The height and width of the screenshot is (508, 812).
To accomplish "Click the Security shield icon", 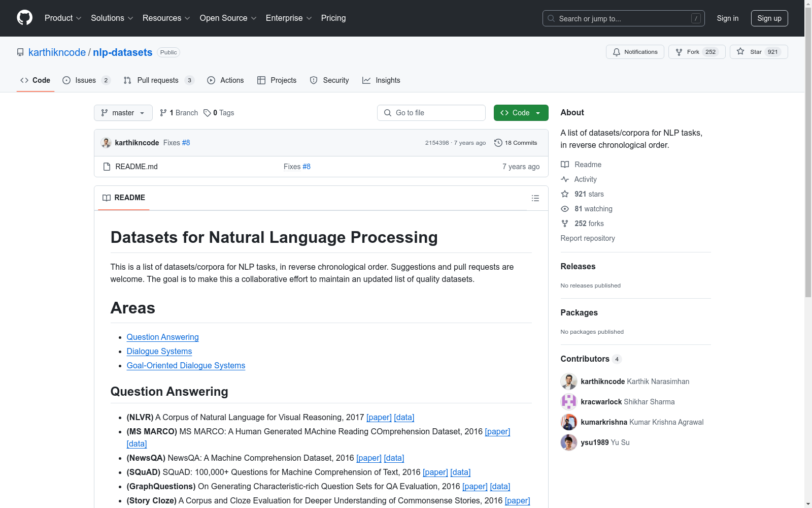I will 314,80.
